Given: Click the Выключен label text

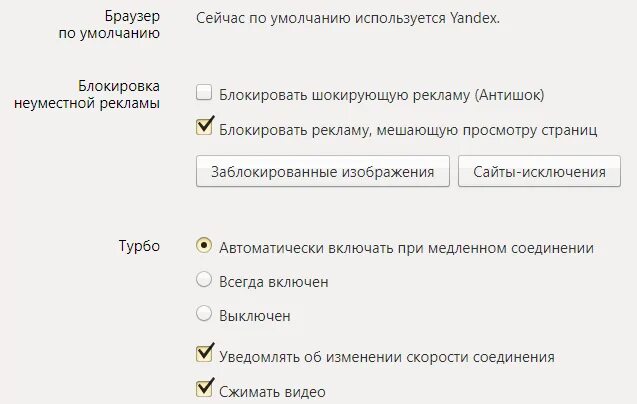Looking at the screenshot, I should pyautogui.click(x=255, y=316).
